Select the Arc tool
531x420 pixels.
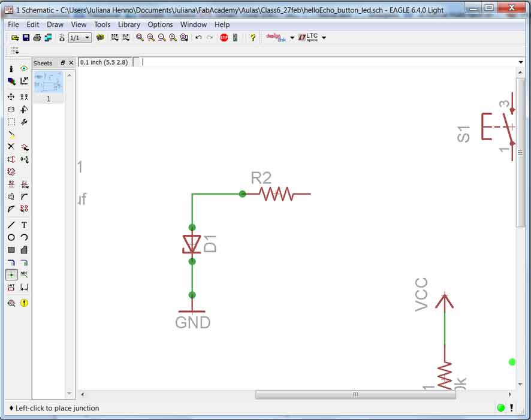(x=24, y=237)
